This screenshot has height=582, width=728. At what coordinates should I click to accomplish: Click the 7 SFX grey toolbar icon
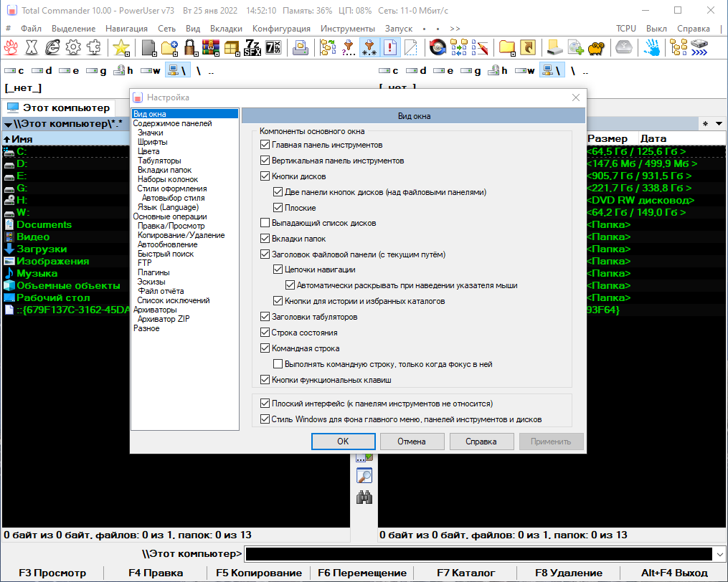click(273, 47)
